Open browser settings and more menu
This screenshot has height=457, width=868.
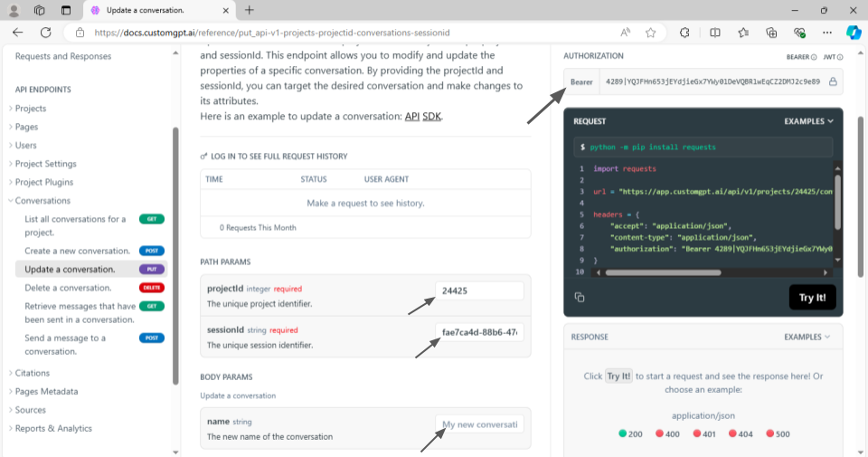point(827,33)
